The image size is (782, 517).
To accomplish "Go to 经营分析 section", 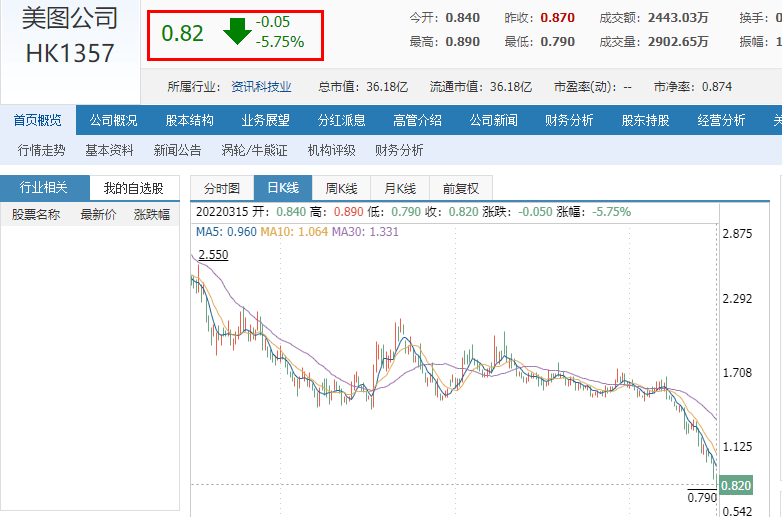I will point(722,121).
